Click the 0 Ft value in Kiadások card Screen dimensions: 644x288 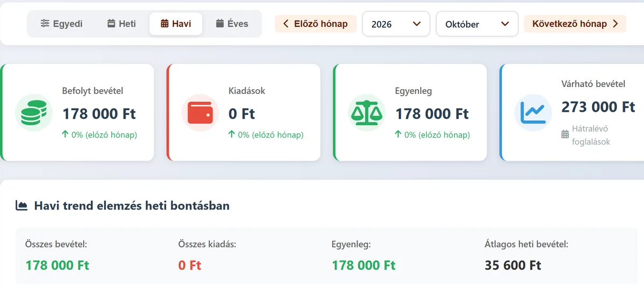point(241,114)
